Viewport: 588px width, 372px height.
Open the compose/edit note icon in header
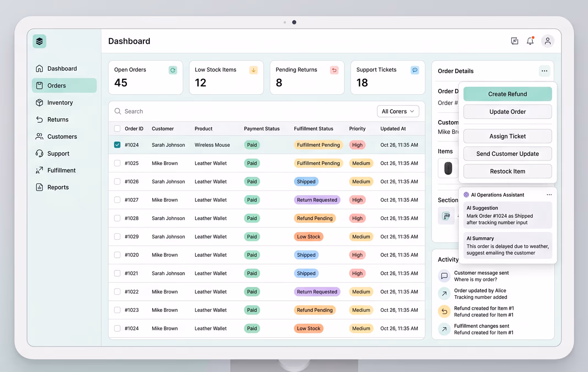tap(514, 41)
